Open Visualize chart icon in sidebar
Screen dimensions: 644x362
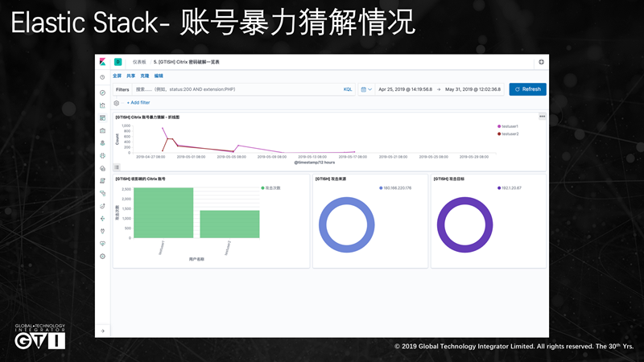102,105
